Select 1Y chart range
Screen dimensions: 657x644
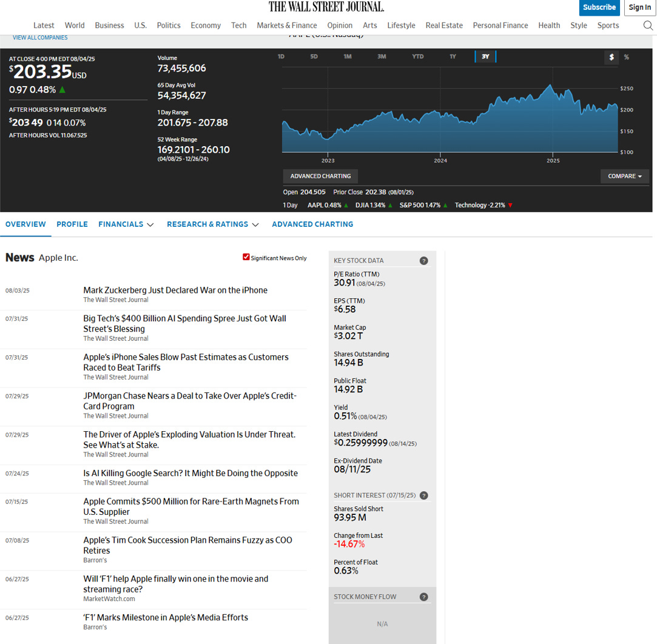coord(453,56)
